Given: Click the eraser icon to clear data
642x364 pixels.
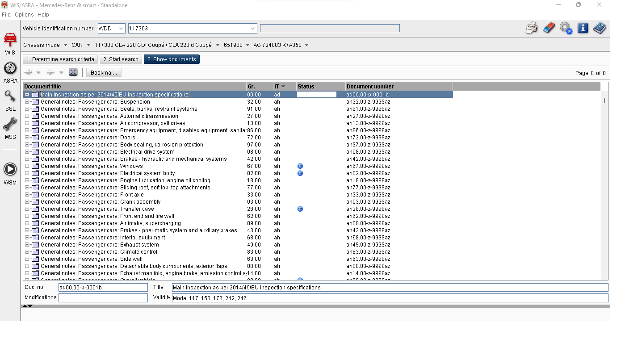Looking at the screenshot, I should click(549, 28).
